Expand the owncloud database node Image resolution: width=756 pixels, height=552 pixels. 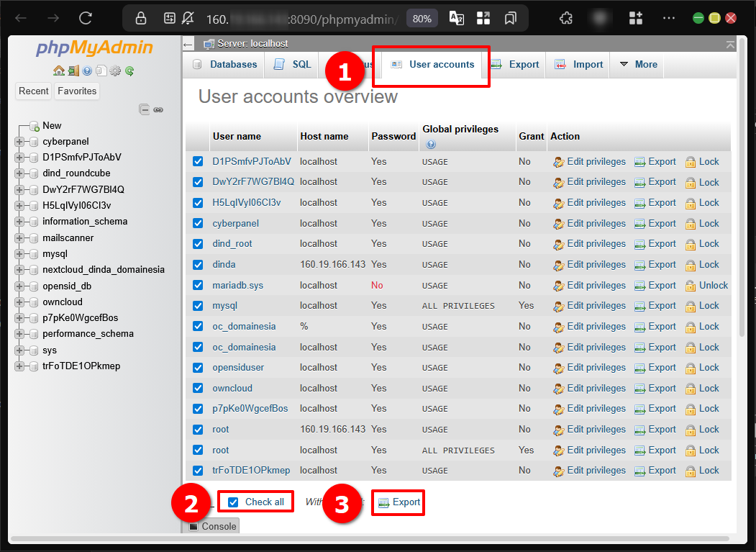19,302
